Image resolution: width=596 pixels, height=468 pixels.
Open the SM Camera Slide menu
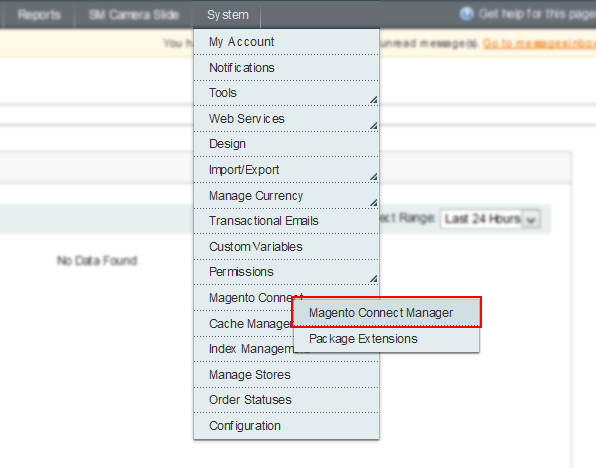134,14
